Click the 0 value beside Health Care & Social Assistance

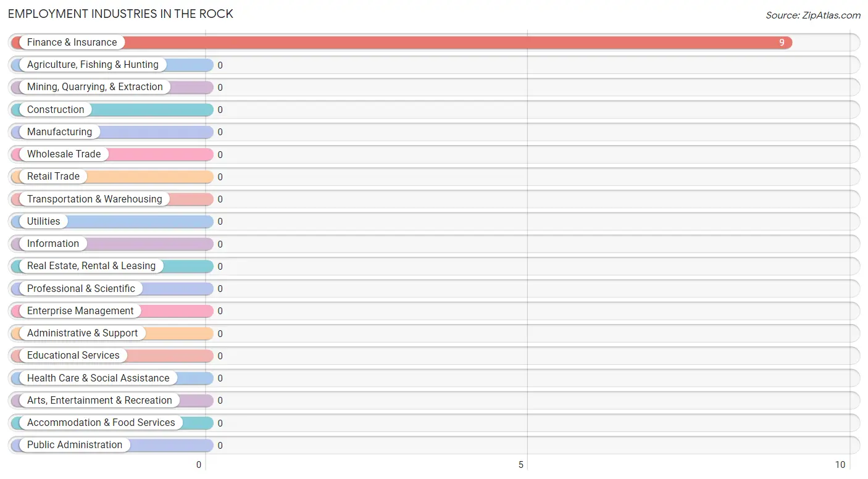220,378
